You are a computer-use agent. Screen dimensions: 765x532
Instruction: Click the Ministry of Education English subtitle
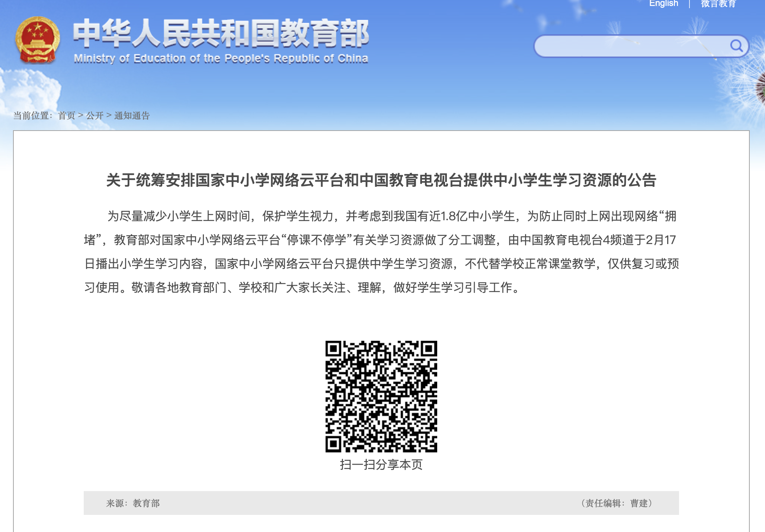point(221,58)
